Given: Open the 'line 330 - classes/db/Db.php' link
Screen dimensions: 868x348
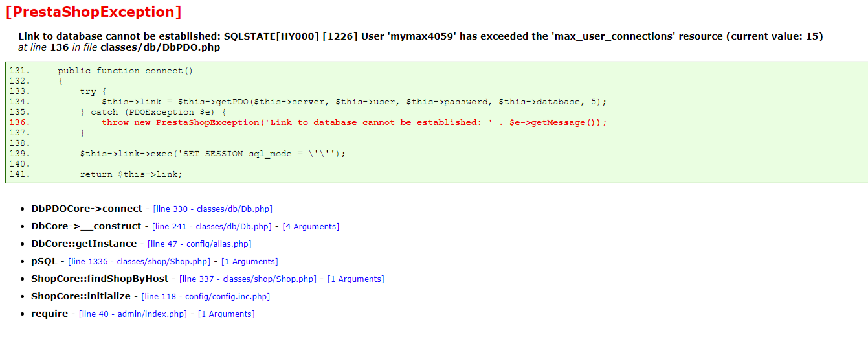Looking at the screenshot, I should point(212,209).
